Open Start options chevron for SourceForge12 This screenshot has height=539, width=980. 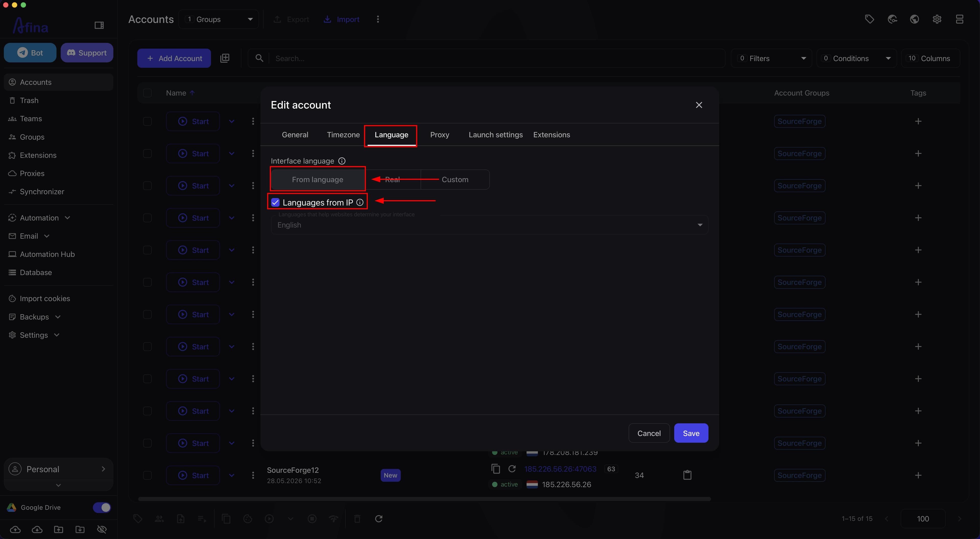(x=231, y=475)
